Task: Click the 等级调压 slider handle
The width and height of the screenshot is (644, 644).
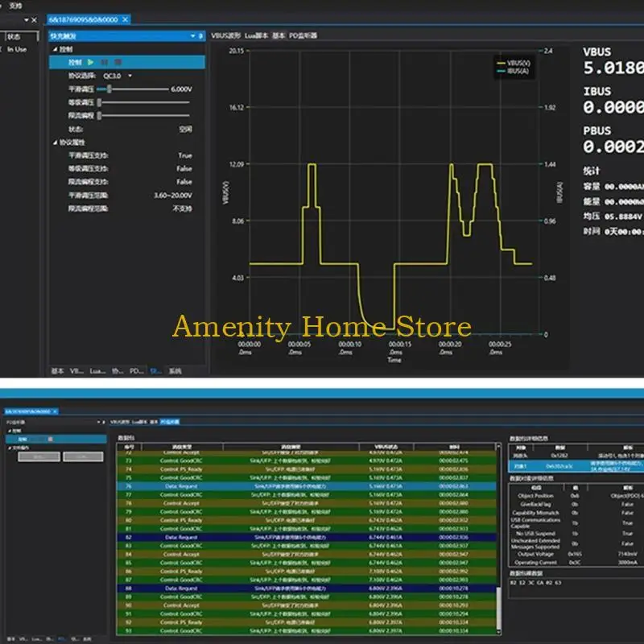Action: (99, 102)
